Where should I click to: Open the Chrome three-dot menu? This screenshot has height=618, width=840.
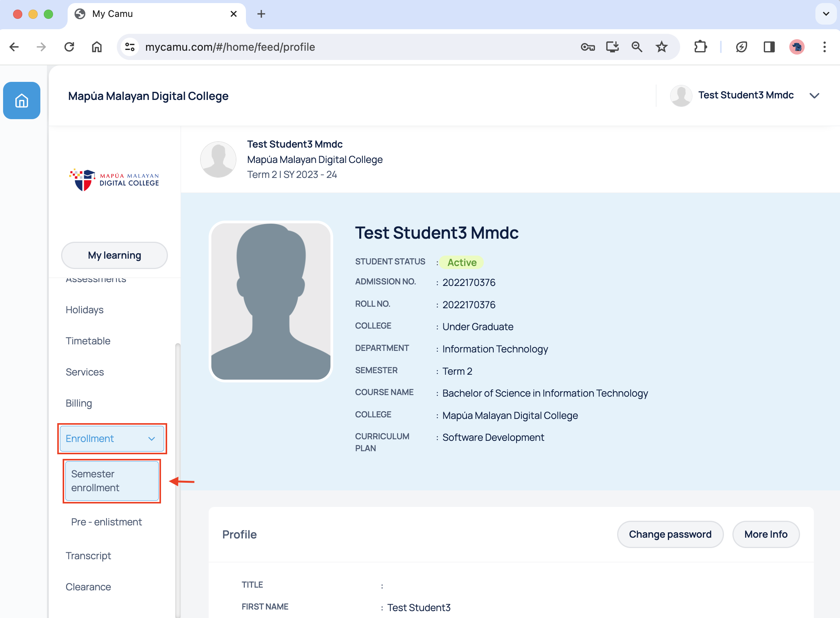(824, 47)
